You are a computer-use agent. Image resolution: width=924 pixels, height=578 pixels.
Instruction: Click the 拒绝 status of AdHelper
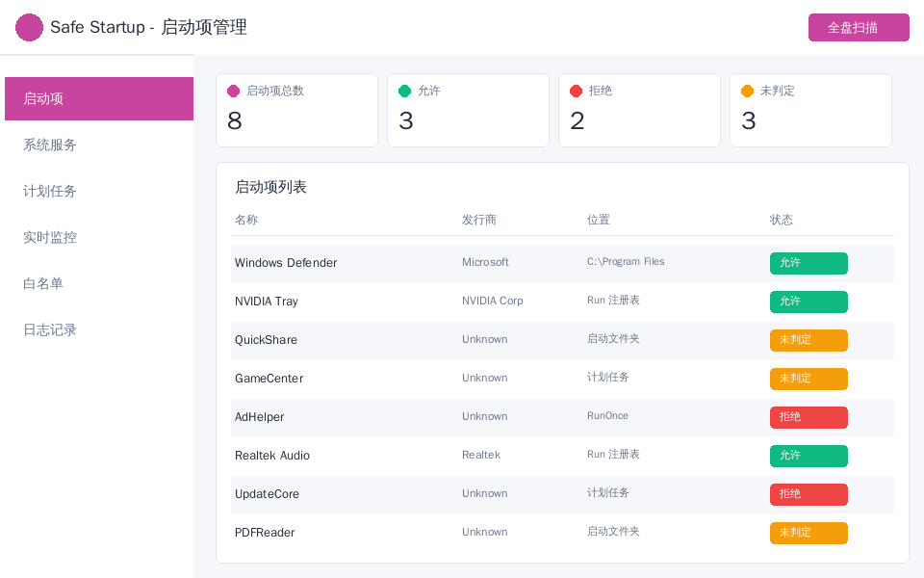808,417
